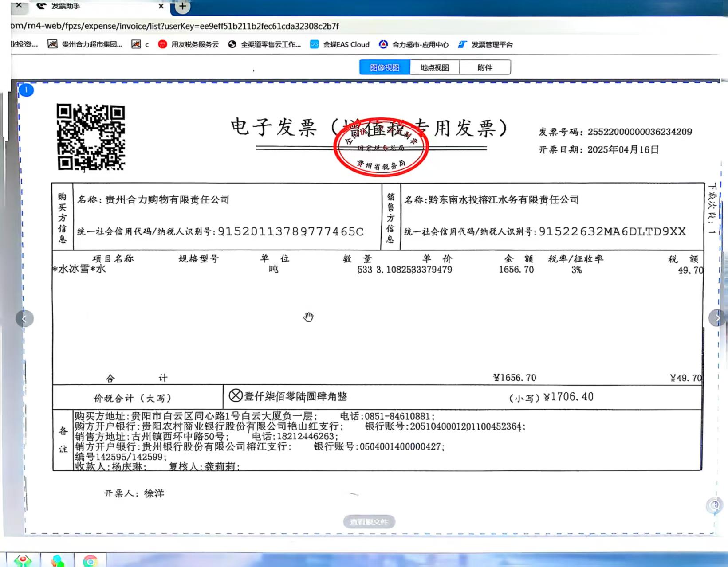Switch to 地点视图 tab
The image size is (728, 567).
[434, 67]
